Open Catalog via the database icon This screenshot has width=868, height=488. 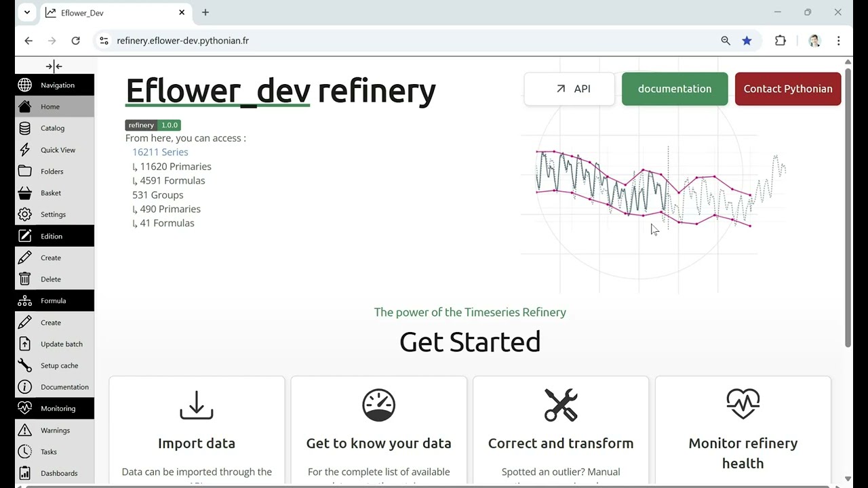point(25,128)
